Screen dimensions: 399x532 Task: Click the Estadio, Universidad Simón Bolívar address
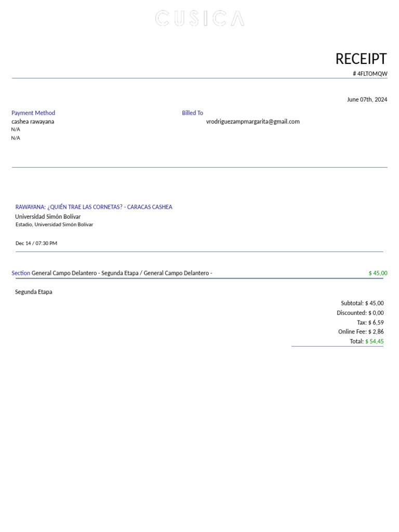point(54,224)
